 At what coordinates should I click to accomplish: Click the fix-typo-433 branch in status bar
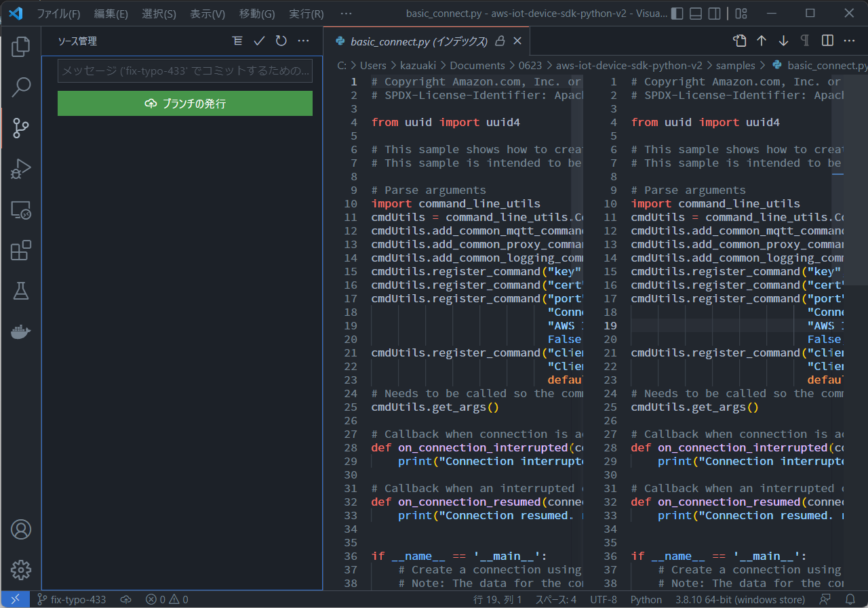(72, 599)
